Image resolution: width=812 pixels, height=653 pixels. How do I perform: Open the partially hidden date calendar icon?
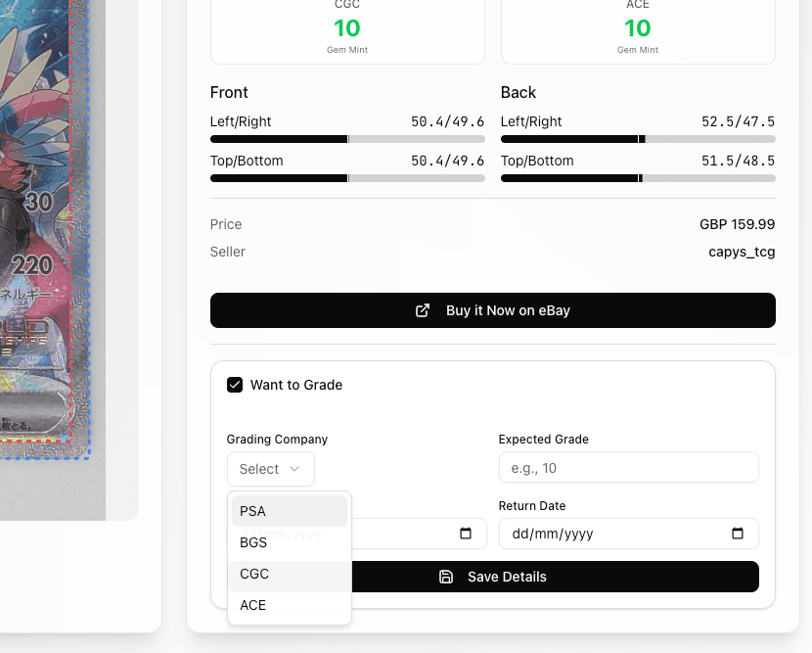click(x=466, y=534)
